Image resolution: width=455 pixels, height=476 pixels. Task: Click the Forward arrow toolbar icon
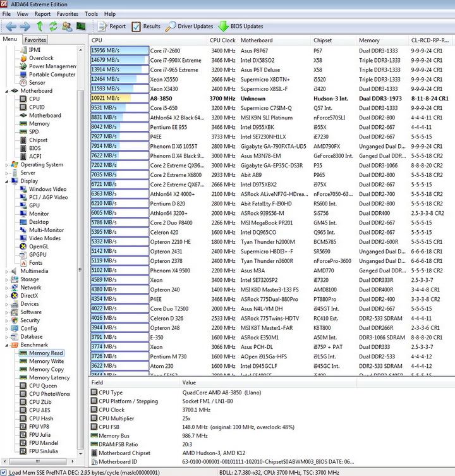pyautogui.click(x=25, y=27)
